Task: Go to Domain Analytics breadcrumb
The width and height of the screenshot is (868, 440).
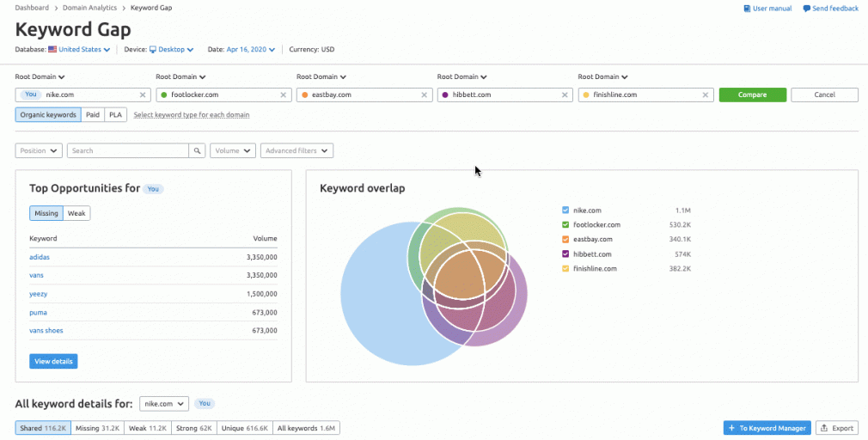Action: 89,9
